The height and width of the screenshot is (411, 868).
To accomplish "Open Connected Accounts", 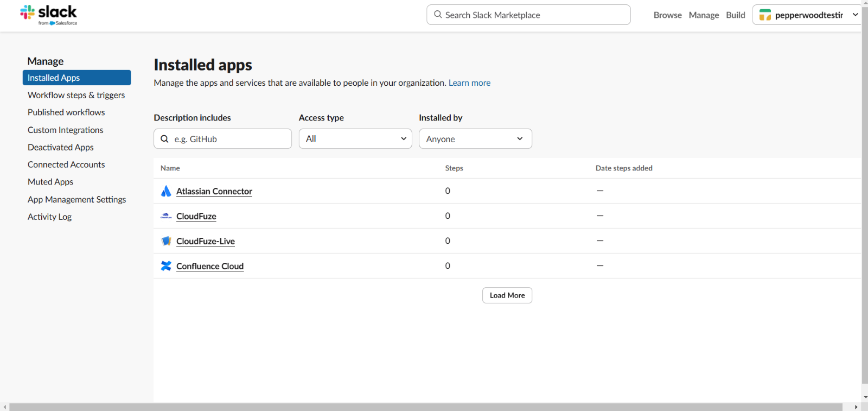I will point(66,165).
